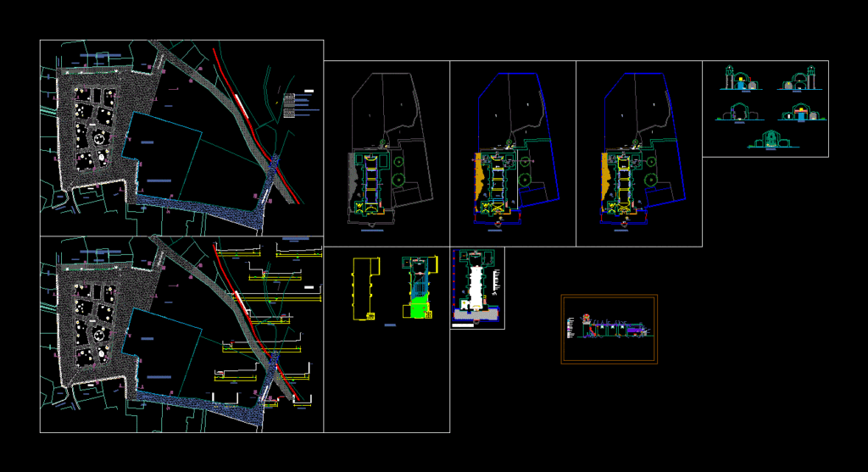The width and height of the screenshot is (868, 472).
Task: Select the orange-framed building section drawing
Action: [x=609, y=330]
